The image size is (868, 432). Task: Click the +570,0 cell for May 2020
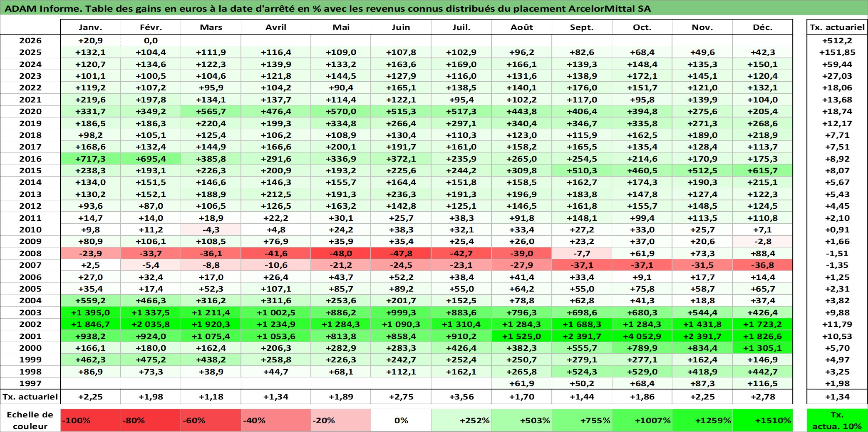341,111
